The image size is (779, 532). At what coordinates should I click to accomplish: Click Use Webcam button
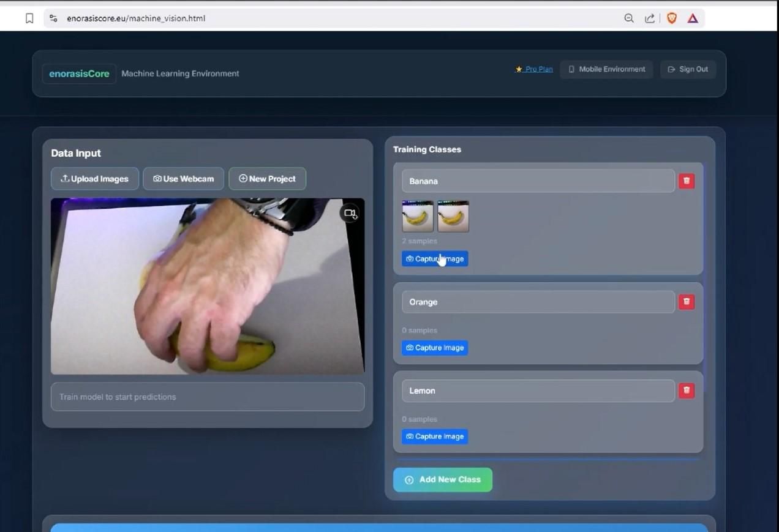tap(184, 179)
